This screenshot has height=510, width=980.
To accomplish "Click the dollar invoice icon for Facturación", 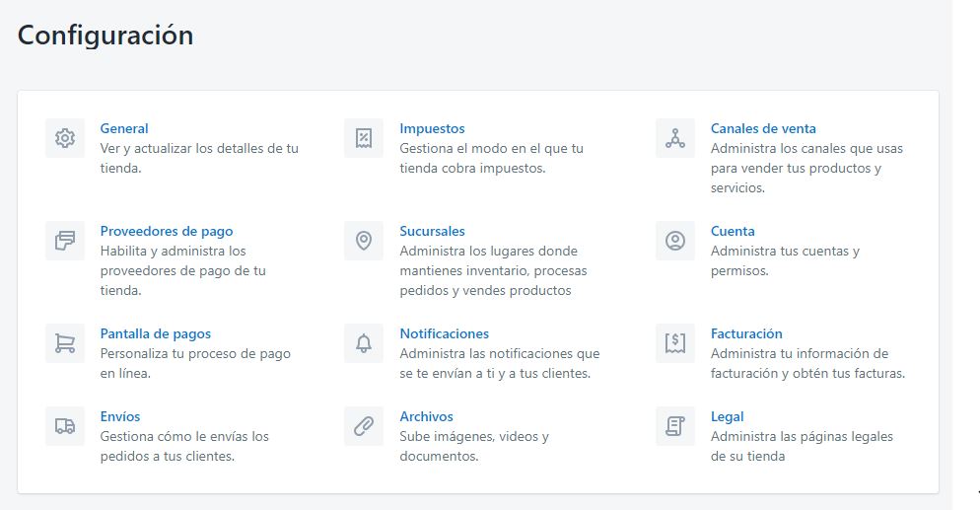I will click(x=675, y=343).
